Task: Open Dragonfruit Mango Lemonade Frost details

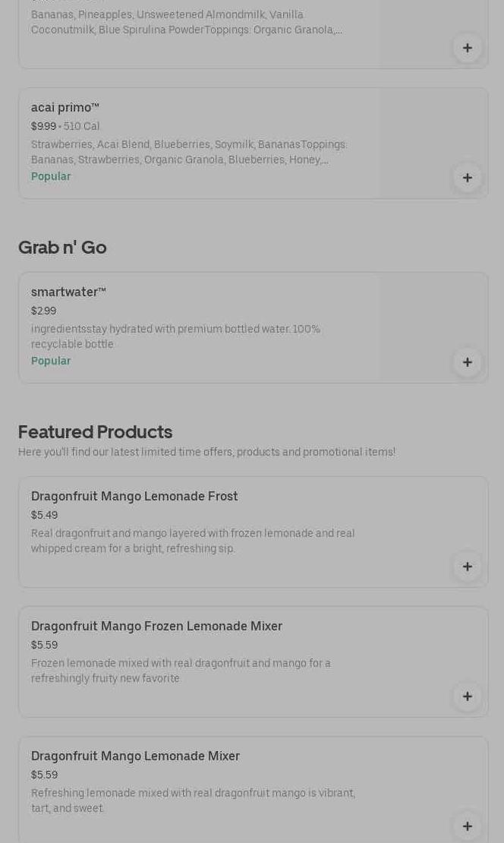Action: pos(134,497)
